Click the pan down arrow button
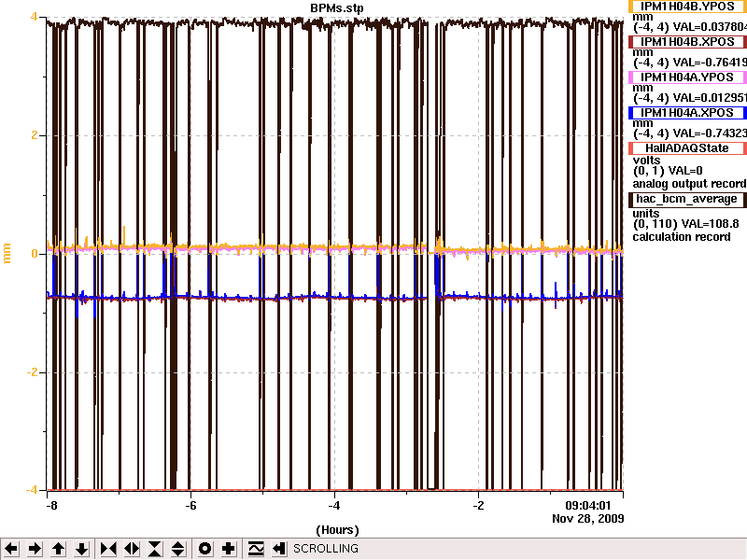The height and width of the screenshot is (560, 747). coord(82,549)
